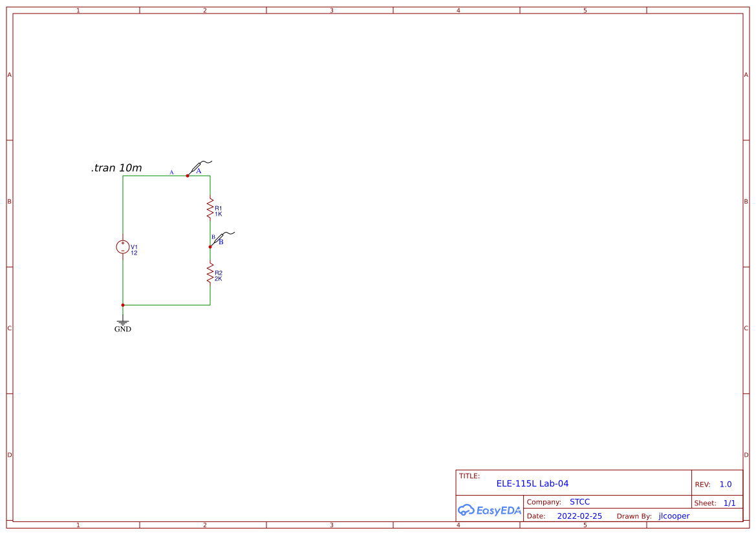Click the Company field STCC

[x=579, y=501]
